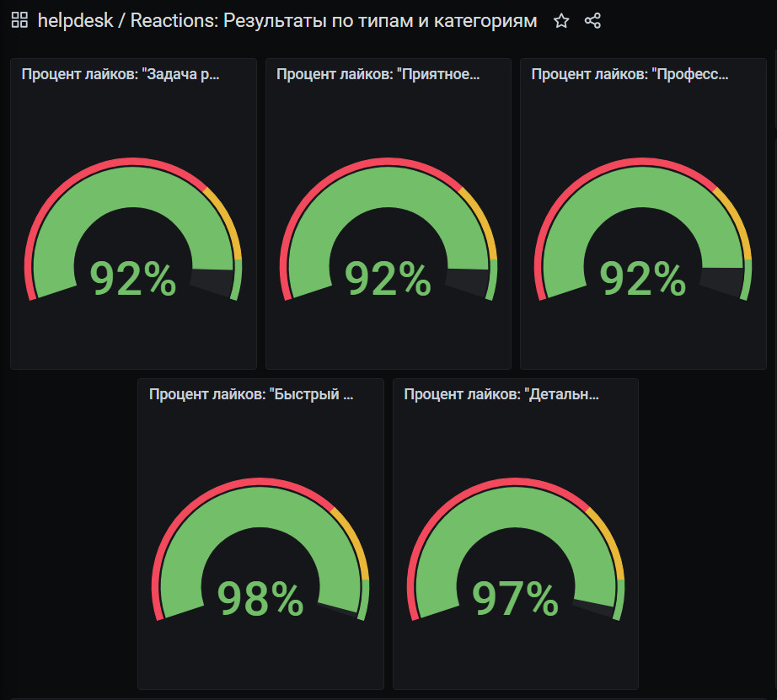Click the 98% gauge value

pos(260,599)
